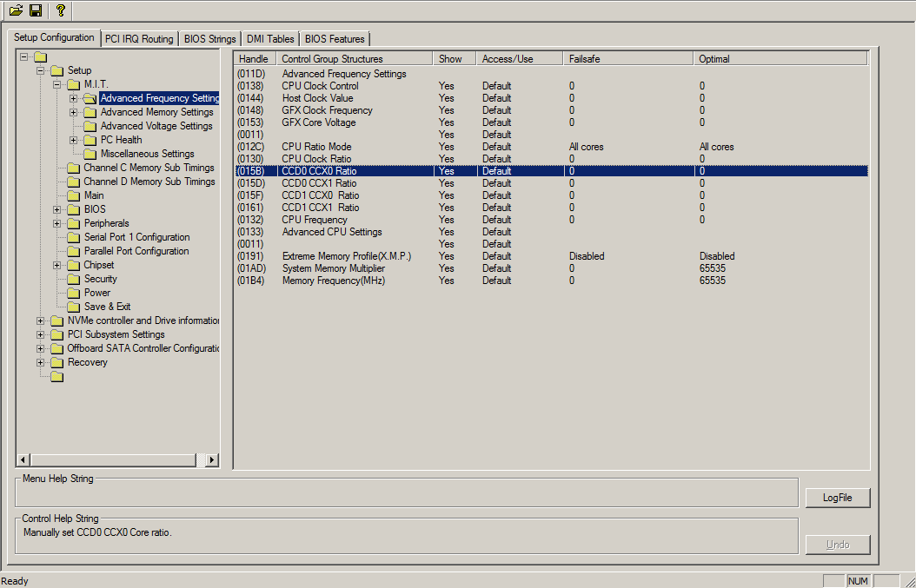This screenshot has height=588, width=916.
Task: Select the Extreme Memory Profile(X.M.P.) row
Action: pyautogui.click(x=346, y=256)
